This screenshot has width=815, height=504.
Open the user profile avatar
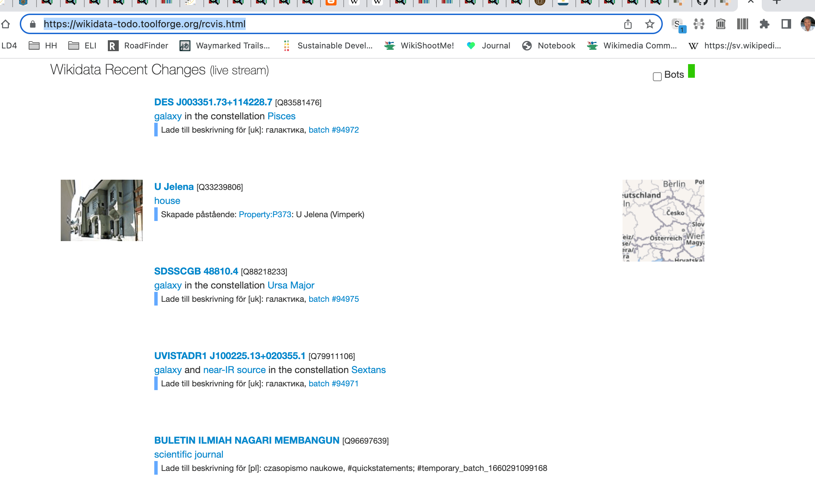click(807, 24)
